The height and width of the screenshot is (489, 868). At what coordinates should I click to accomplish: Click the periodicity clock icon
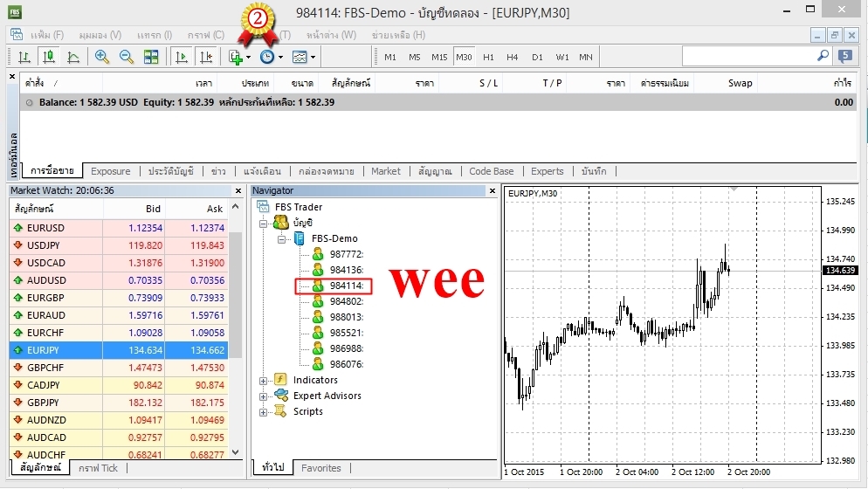point(267,57)
